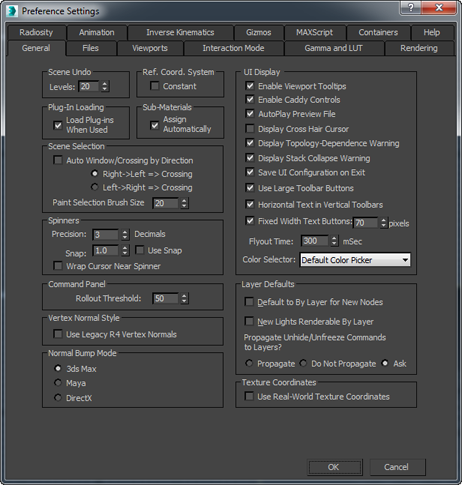
Task: Increase Scene Undo Levels spinner up arrow
Action: coord(105,84)
